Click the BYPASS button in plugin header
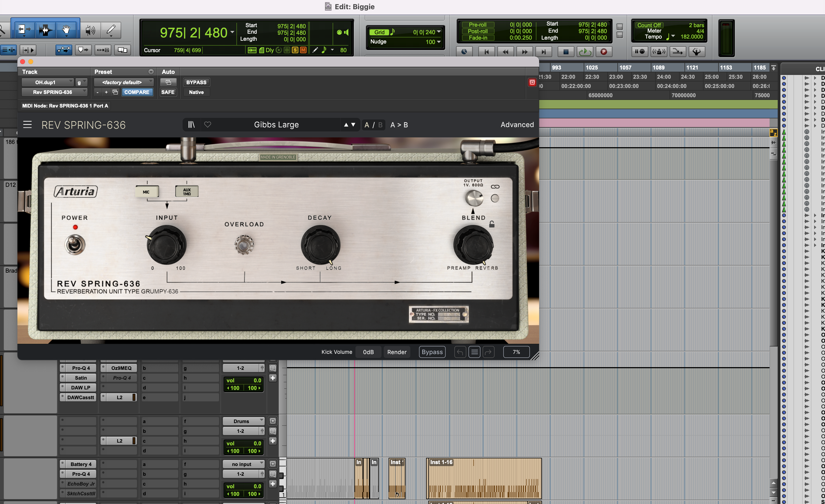Image resolution: width=825 pixels, height=504 pixels. [196, 82]
